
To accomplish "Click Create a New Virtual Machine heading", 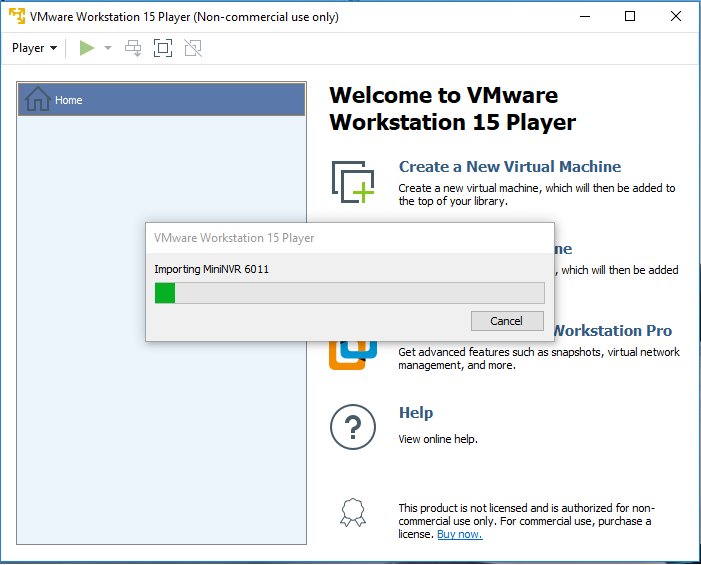I will click(x=510, y=166).
